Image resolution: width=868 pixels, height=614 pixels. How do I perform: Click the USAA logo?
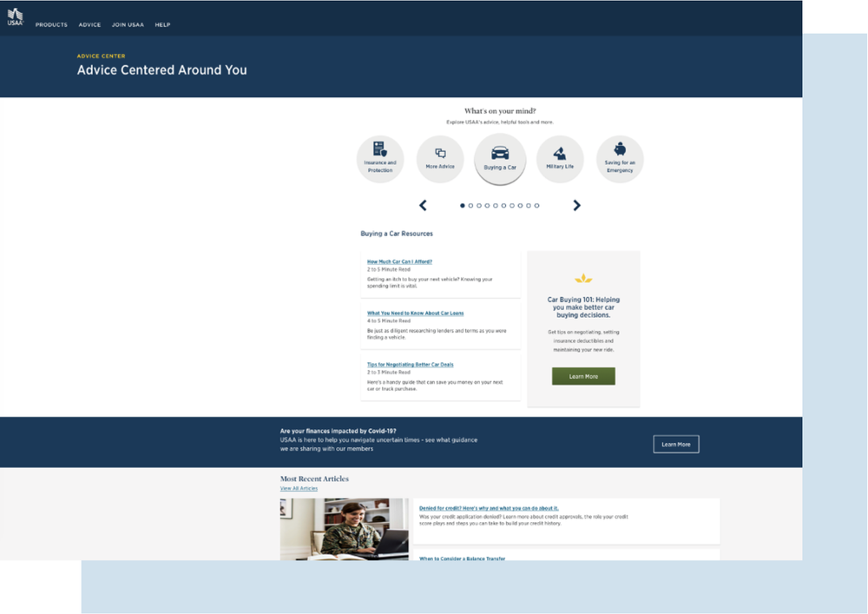16,17
